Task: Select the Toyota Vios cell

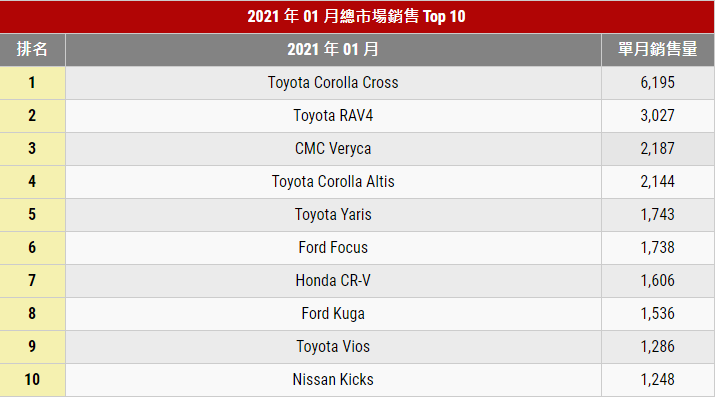Action: click(333, 347)
